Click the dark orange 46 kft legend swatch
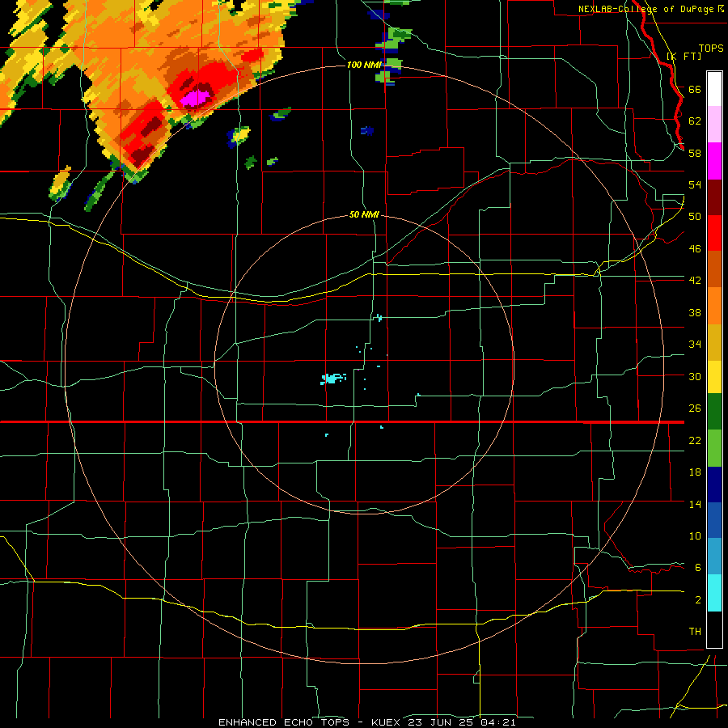Screen dimensions: 728x728 click(714, 269)
